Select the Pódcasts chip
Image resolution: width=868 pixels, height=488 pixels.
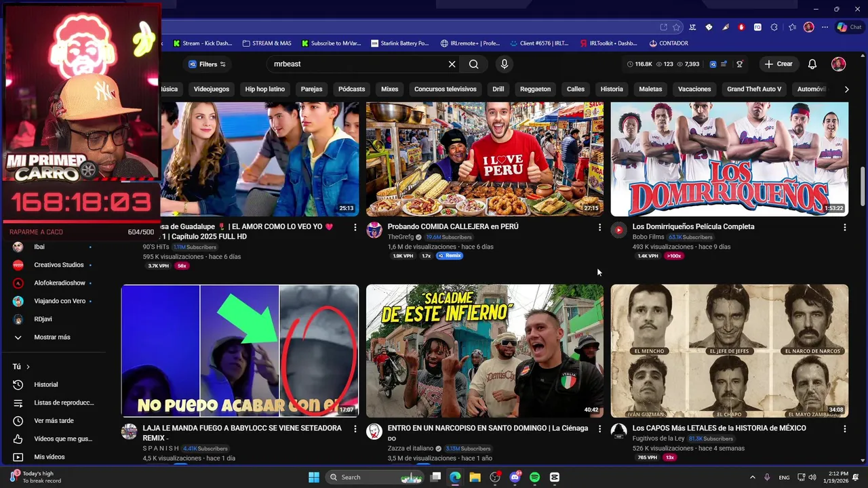point(351,89)
